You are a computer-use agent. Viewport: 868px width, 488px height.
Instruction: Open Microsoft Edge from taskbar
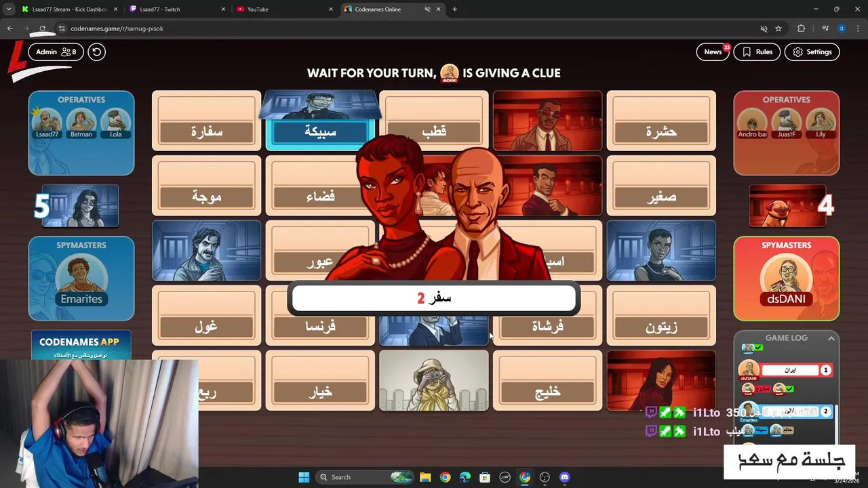(465, 477)
